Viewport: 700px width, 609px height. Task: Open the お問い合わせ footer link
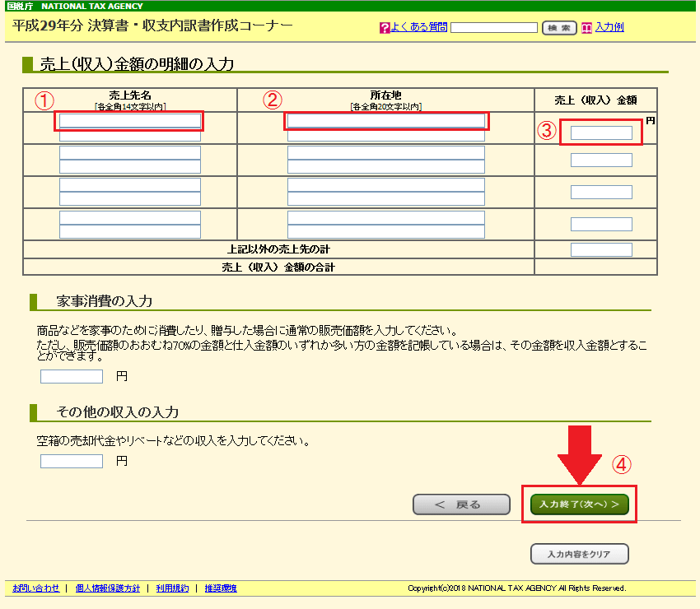click(x=35, y=588)
